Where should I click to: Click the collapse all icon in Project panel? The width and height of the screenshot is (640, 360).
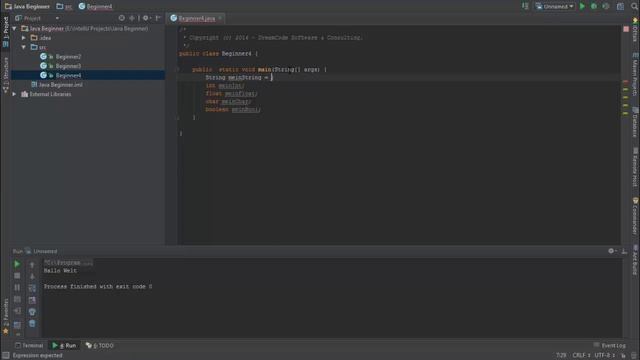pos(133,18)
